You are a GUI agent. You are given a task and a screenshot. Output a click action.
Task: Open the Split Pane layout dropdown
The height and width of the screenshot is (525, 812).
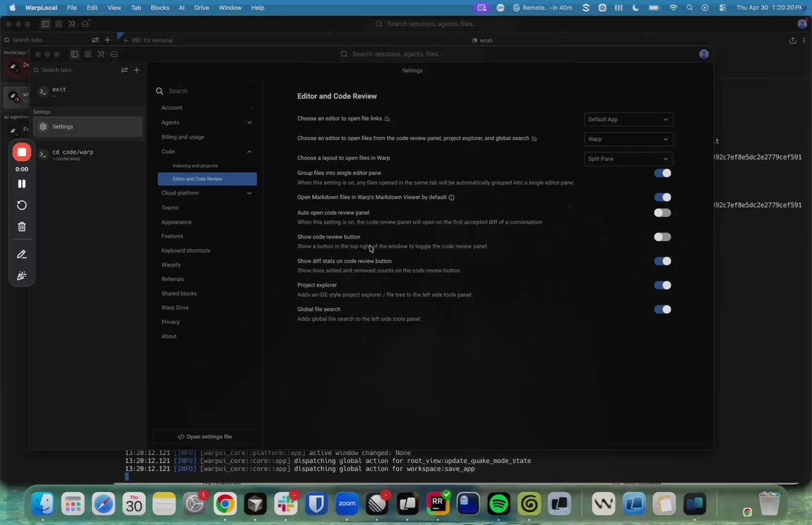pyautogui.click(x=628, y=158)
